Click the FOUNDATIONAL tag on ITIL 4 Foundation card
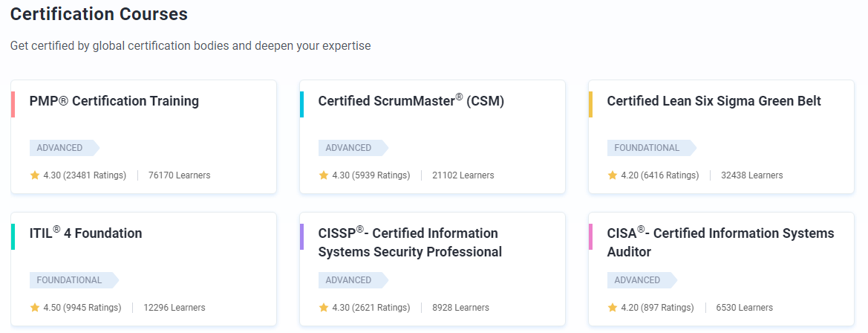868x333 pixels. [71, 280]
